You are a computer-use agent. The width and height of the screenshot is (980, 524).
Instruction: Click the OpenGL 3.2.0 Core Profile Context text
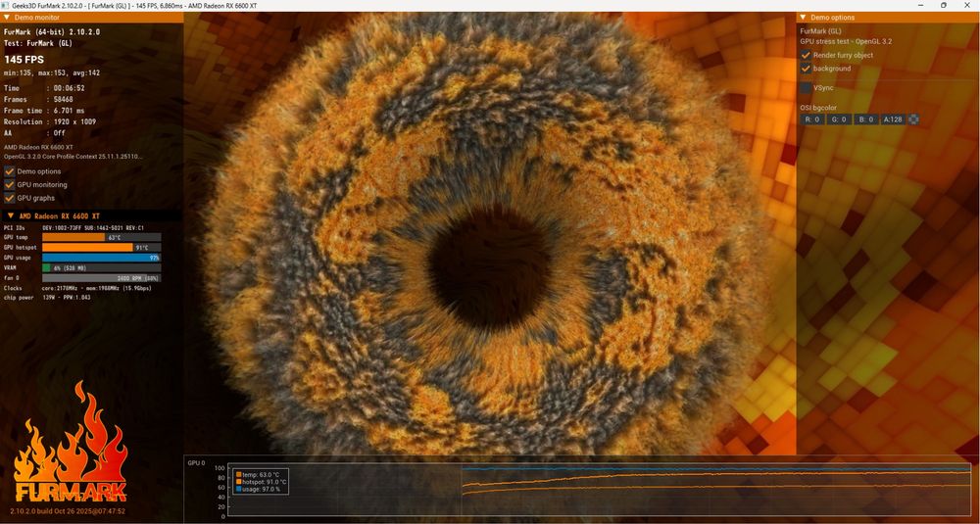click(73, 156)
